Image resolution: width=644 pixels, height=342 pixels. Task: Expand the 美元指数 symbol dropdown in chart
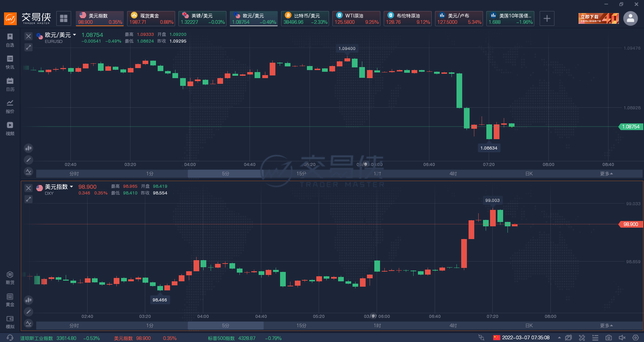point(71,187)
